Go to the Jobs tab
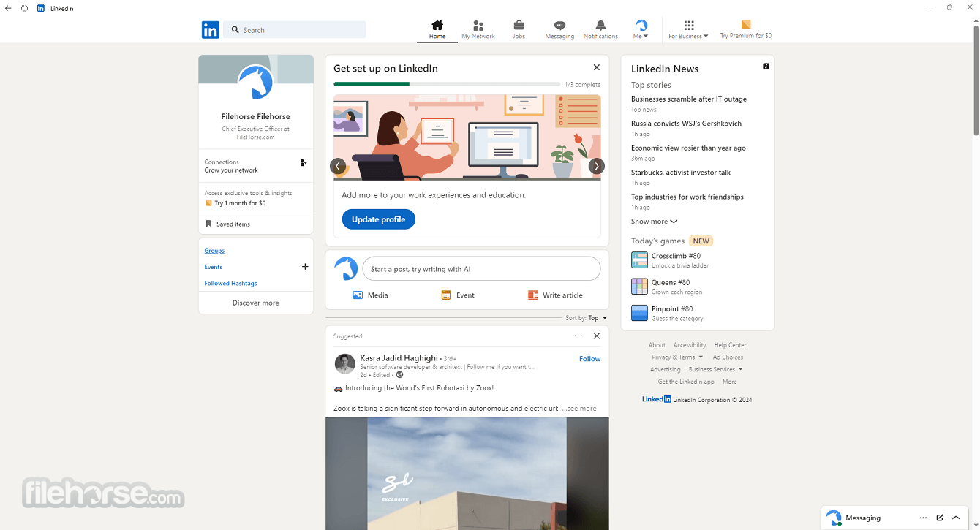Viewport: 980px width, 530px height. (x=519, y=30)
